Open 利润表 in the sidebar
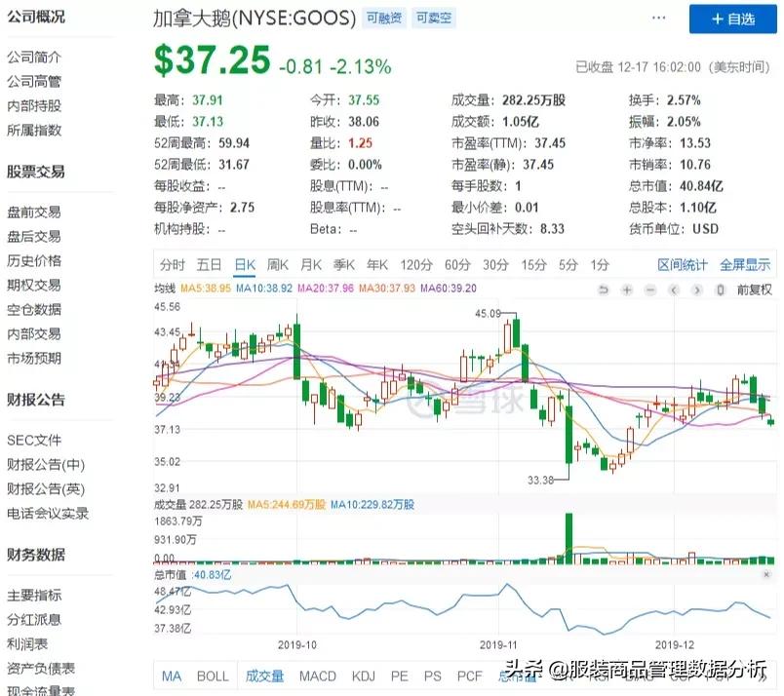This screenshot has width=784, height=696. (x=27, y=644)
